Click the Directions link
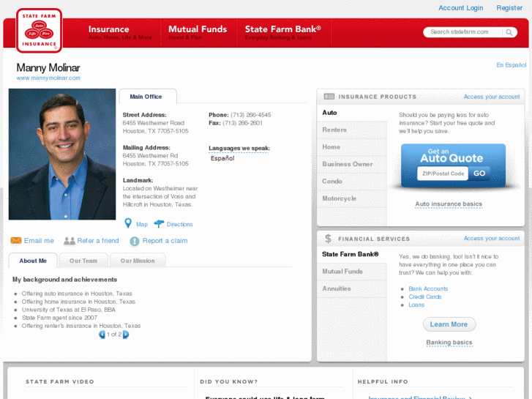The image size is (532, 399). coord(179,225)
